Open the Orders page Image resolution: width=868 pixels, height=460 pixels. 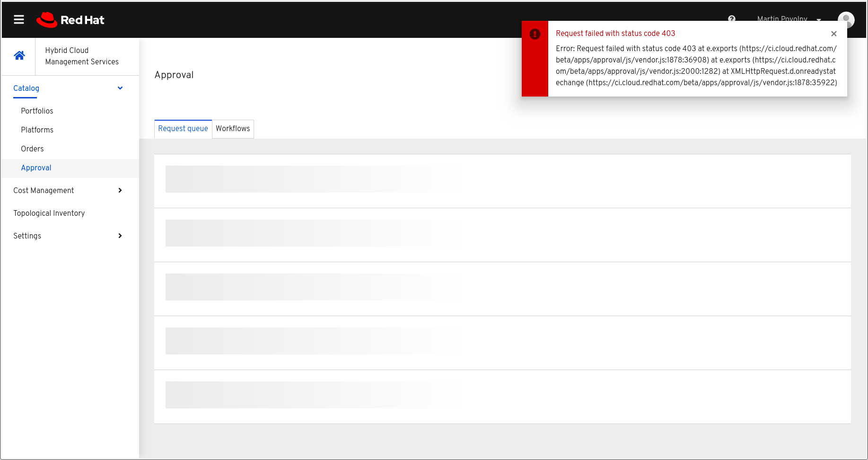pyautogui.click(x=32, y=149)
